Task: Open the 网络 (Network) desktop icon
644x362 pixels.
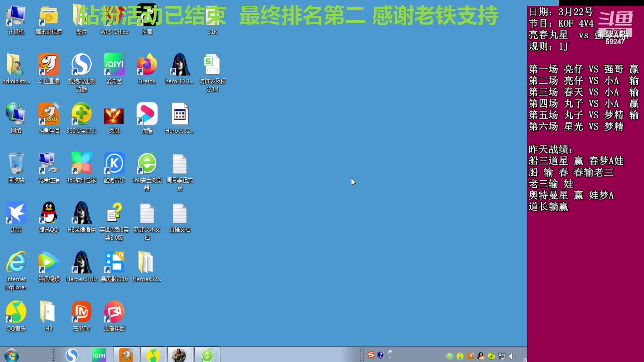Action: 16,118
